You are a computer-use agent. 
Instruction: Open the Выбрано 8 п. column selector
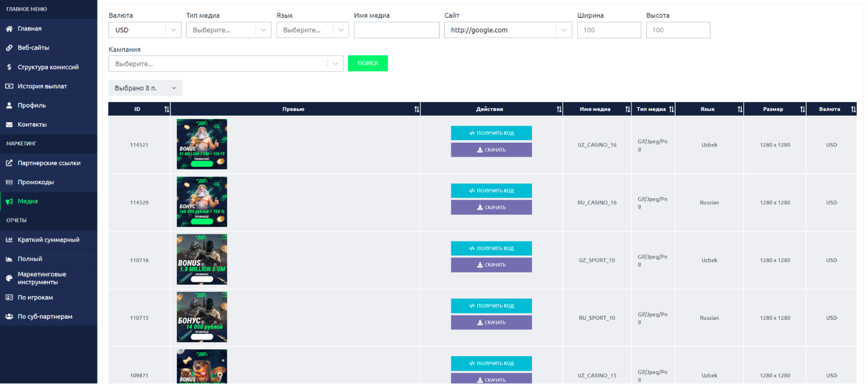click(x=145, y=88)
